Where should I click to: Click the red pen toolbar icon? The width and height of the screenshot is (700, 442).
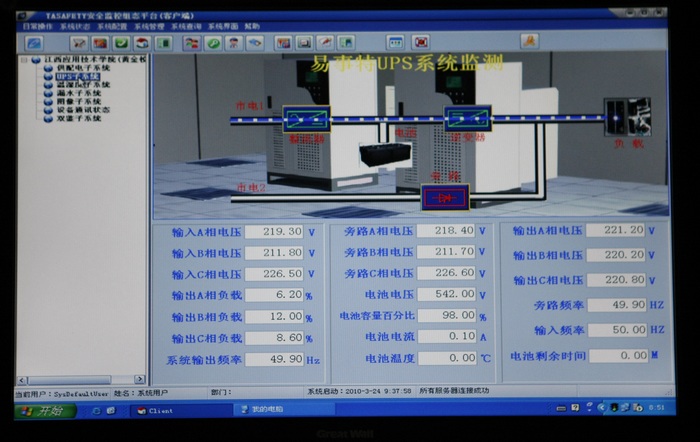click(325, 43)
